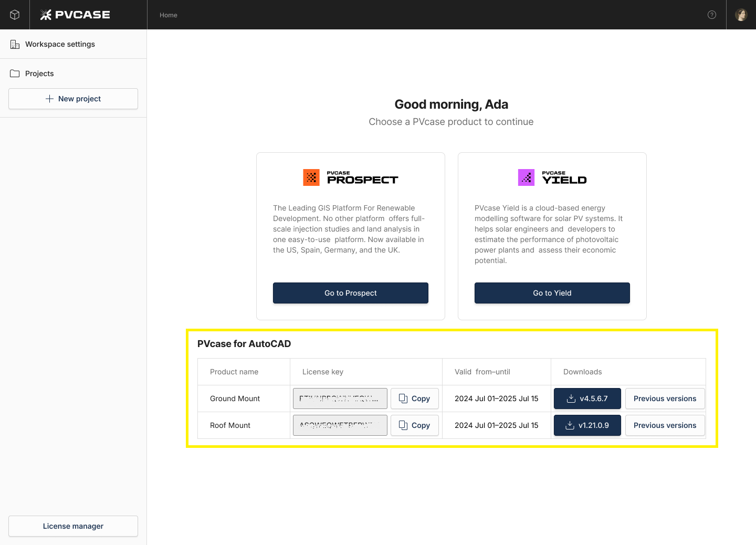Select the Ground Mount license key field

(x=340, y=399)
